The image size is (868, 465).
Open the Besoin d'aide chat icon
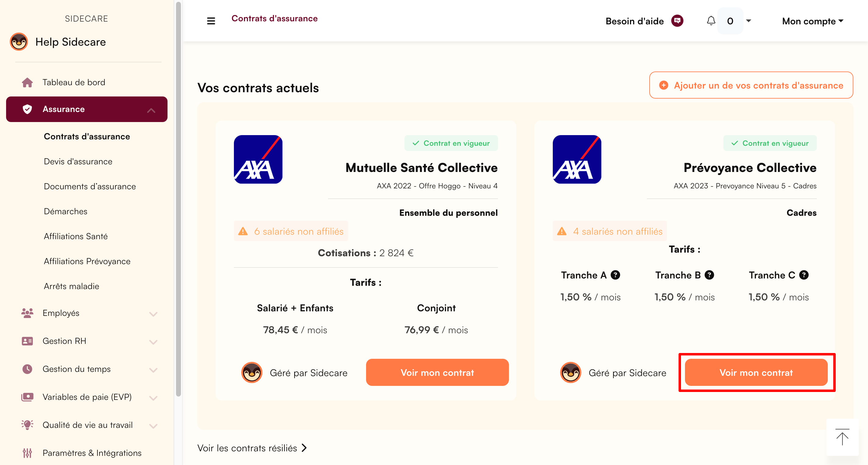[x=677, y=21]
